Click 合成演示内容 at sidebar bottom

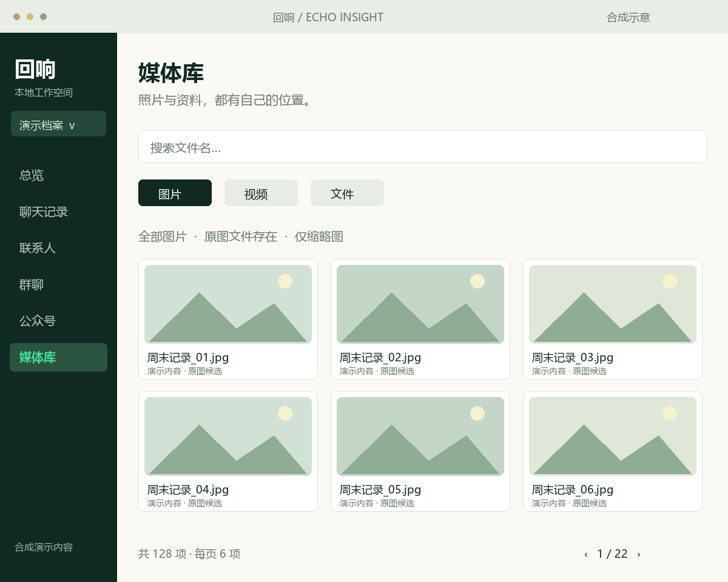44,547
